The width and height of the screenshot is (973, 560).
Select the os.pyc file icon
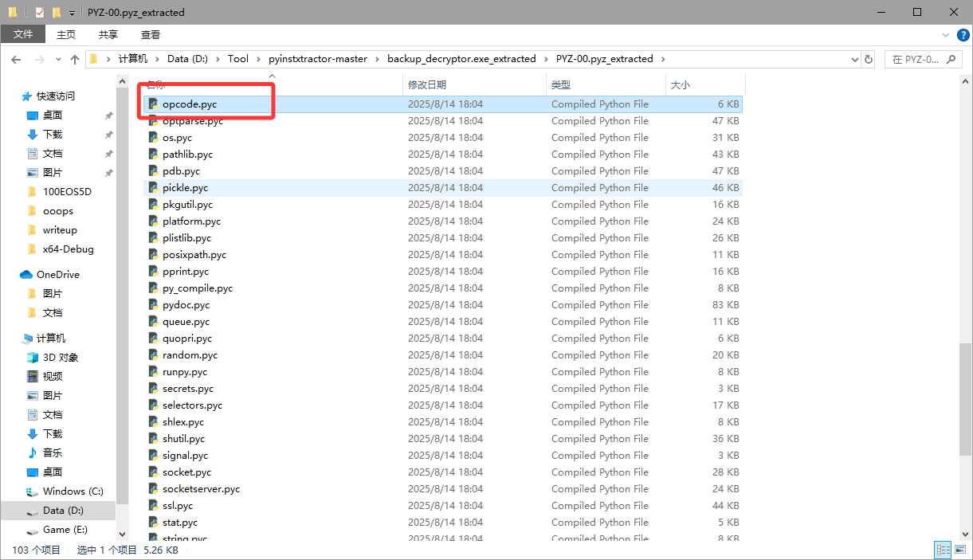(x=154, y=138)
